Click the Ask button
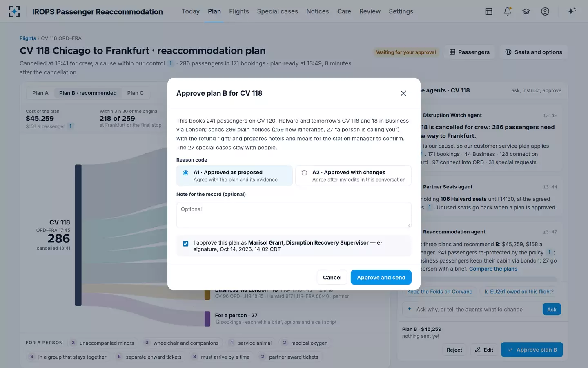This screenshot has width=588, height=368. click(x=552, y=310)
